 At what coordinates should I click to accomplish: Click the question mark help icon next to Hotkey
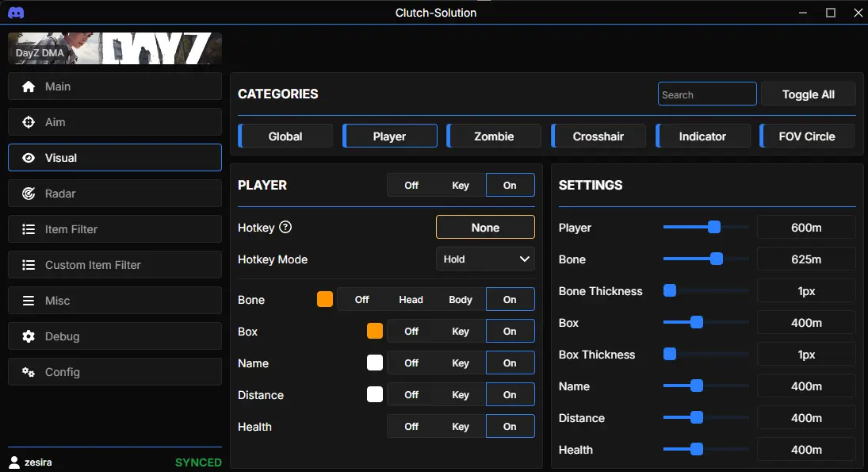tap(285, 227)
